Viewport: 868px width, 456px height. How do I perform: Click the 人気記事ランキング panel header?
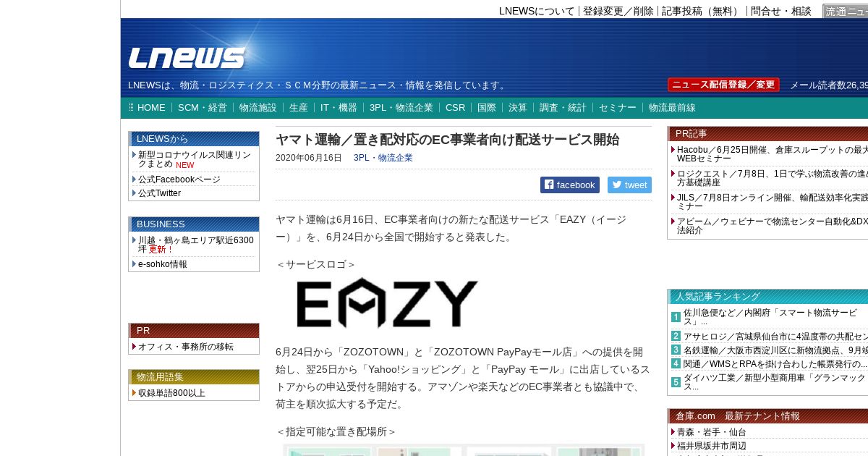[768, 296]
